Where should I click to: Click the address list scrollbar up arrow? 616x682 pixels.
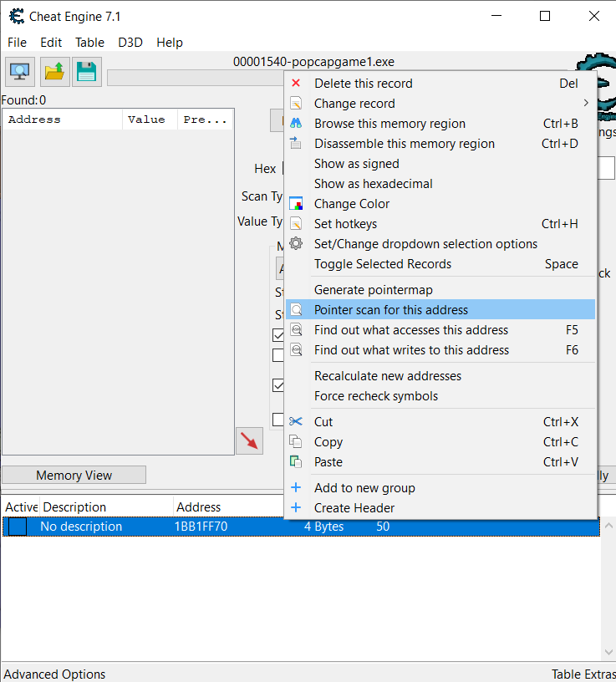coord(608,526)
